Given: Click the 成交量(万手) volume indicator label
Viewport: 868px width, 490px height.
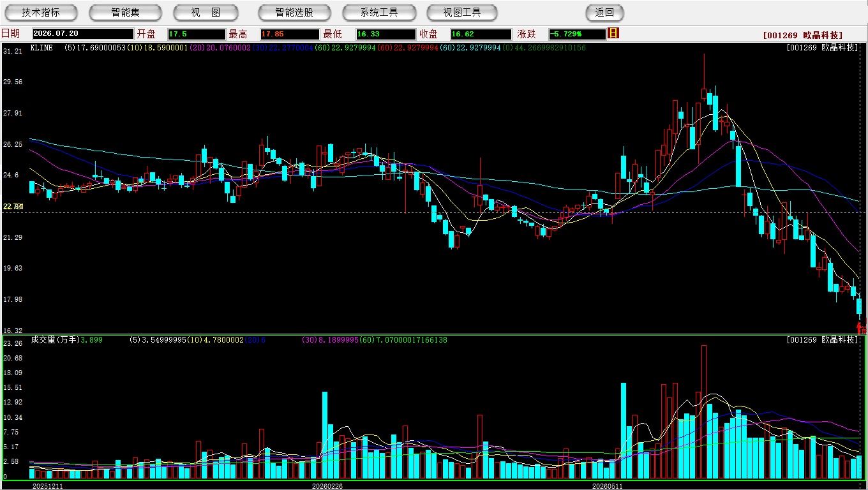Looking at the screenshot, I should pyautogui.click(x=54, y=340).
